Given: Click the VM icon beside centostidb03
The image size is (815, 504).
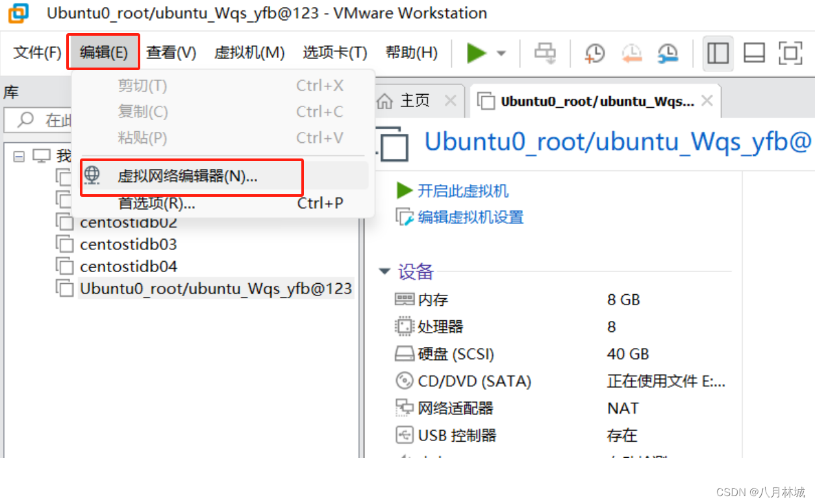Looking at the screenshot, I should (x=64, y=244).
